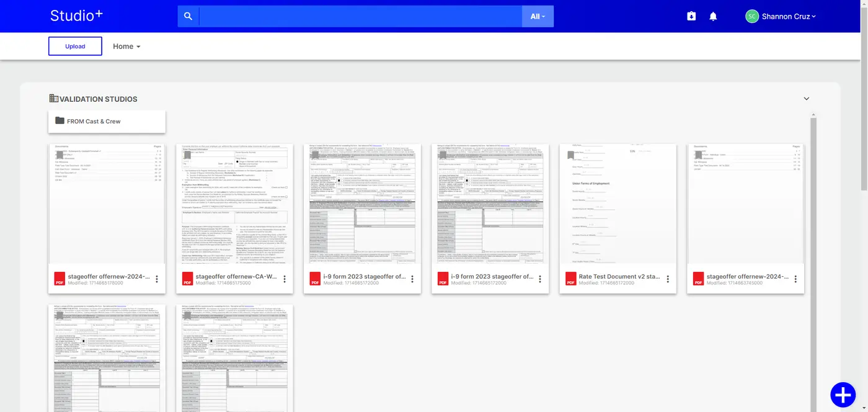Screen dimensions: 868x412
Task: Expand the Shannon Cruz account menu
Action: coord(781,17)
